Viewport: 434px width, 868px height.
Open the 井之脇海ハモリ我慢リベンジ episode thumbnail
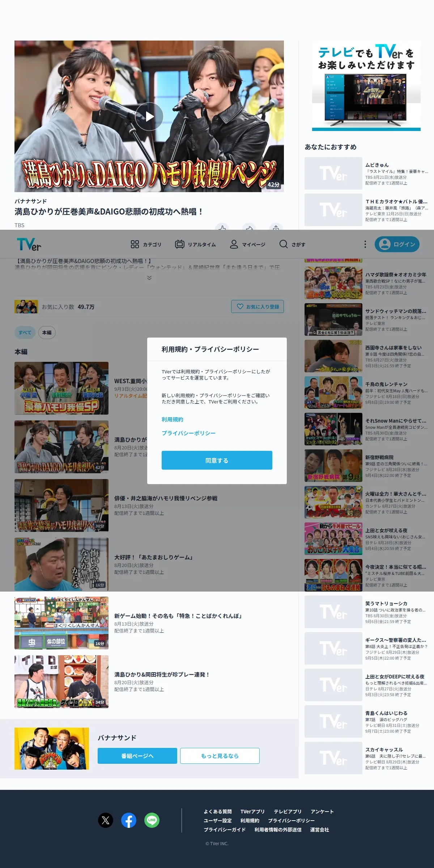[x=61, y=505]
